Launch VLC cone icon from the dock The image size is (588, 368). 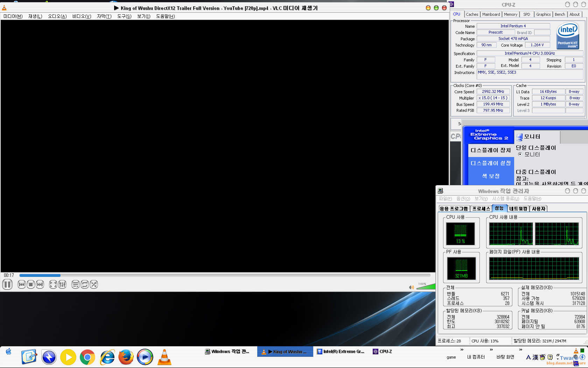[164, 357]
